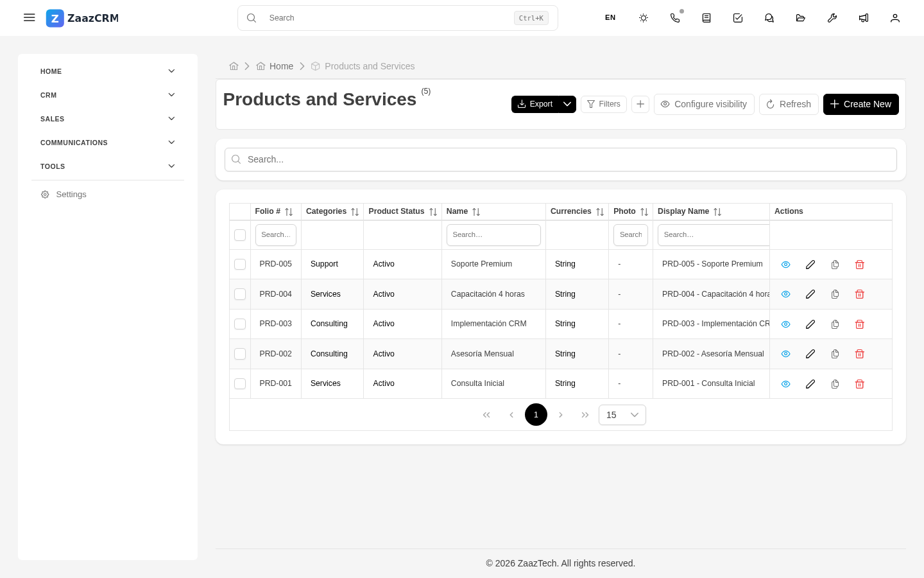The height and width of the screenshot is (578, 924).
Task: Open the megaphone announcements icon
Action: pyautogui.click(x=864, y=18)
